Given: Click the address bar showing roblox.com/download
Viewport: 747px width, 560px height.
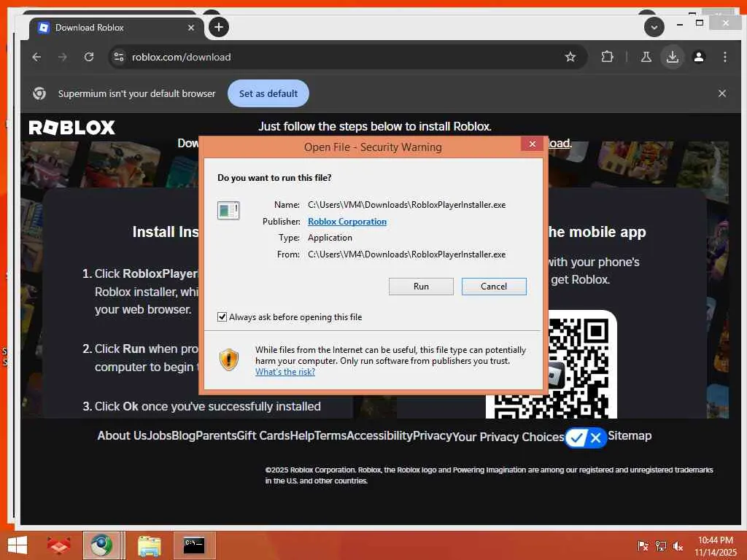Looking at the screenshot, I should point(347,57).
